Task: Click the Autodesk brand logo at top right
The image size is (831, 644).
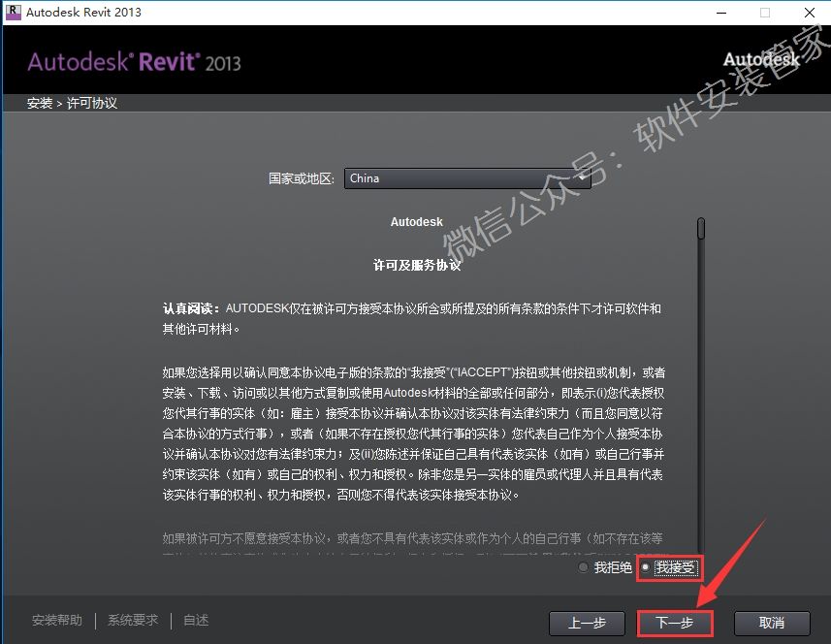Action: pos(762,59)
